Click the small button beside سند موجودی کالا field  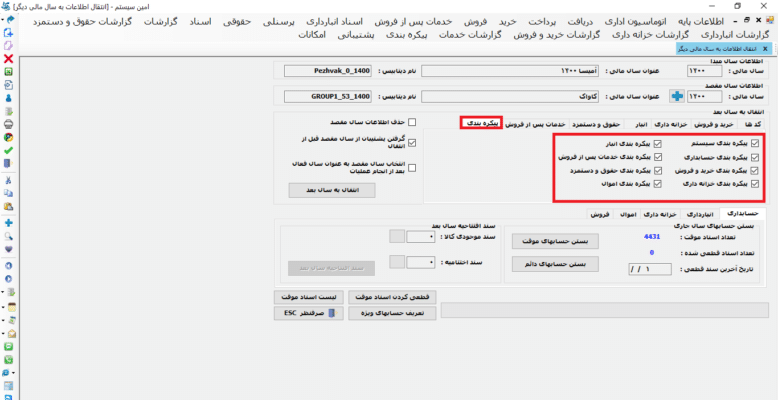pos(397,237)
